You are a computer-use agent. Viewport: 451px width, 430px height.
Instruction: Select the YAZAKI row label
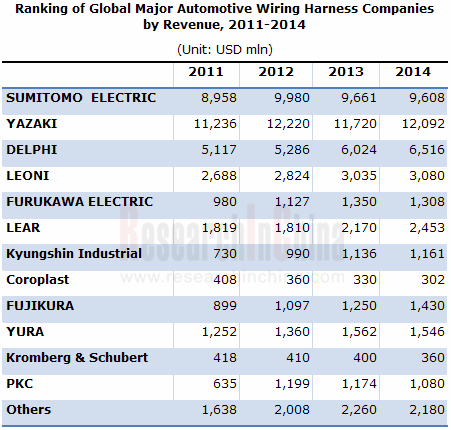click(32, 124)
